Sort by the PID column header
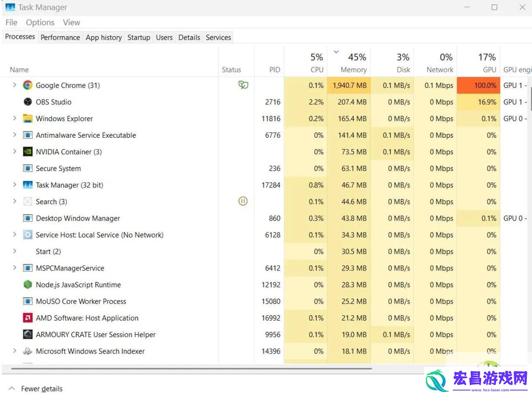The width and height of the screenshot is (532, 395). 269,62
